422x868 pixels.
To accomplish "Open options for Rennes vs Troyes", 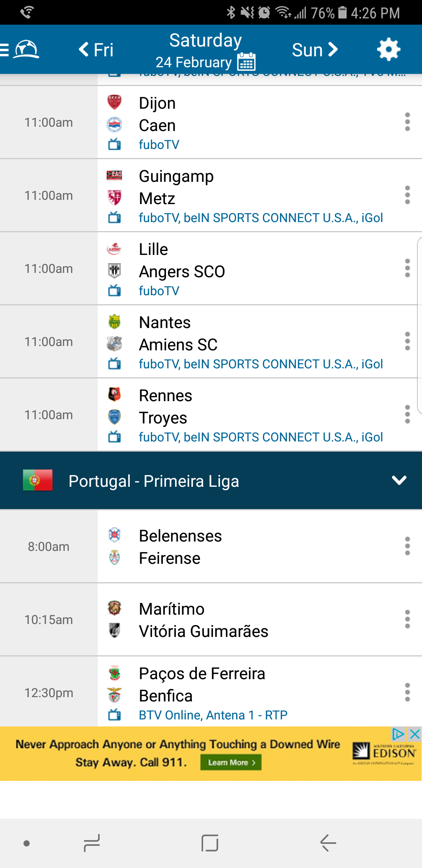I will (407, 414).
